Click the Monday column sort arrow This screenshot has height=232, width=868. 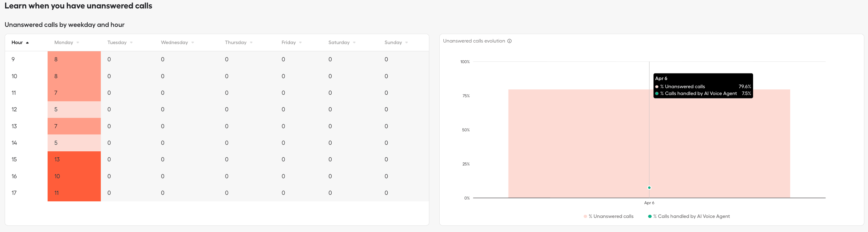point(78,43)
